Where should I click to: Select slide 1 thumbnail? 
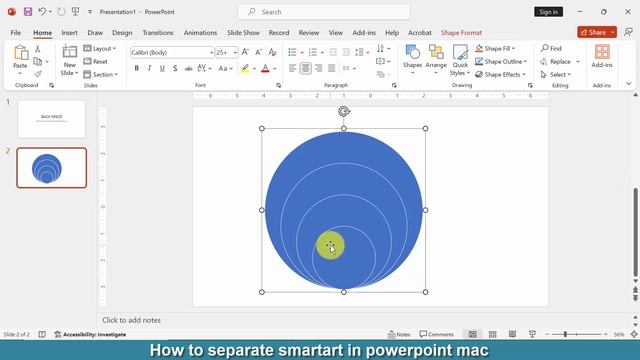[x=51, y=119]
